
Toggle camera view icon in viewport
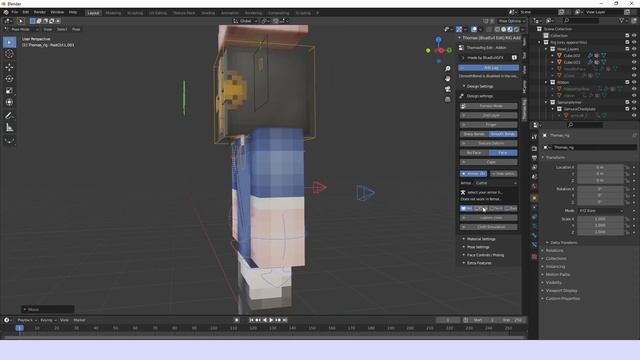pos(448,89)
